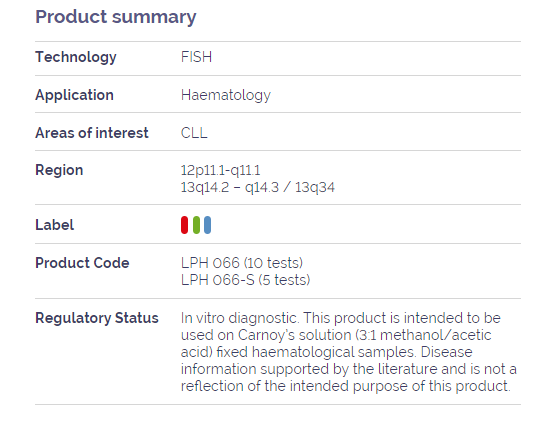Click product code LPH 066-S (5 tests)

click(x=246, y=280)
